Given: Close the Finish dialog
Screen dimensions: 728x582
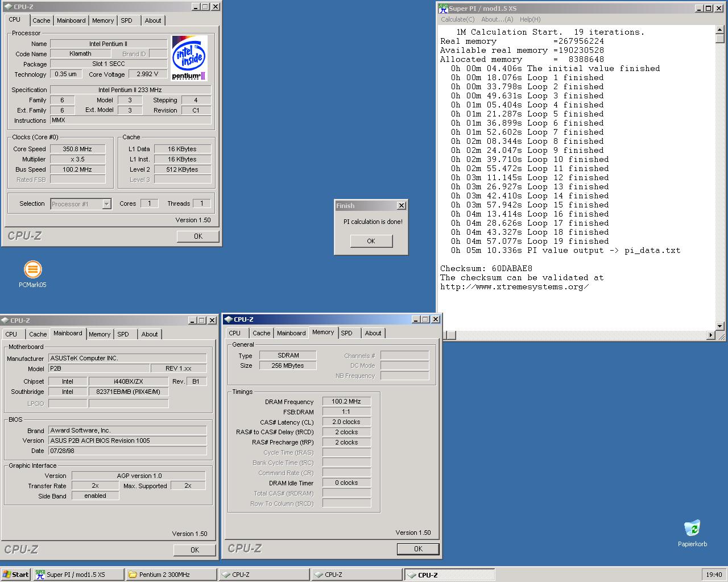Looking at the screenshot, I should tap(402, 206).
